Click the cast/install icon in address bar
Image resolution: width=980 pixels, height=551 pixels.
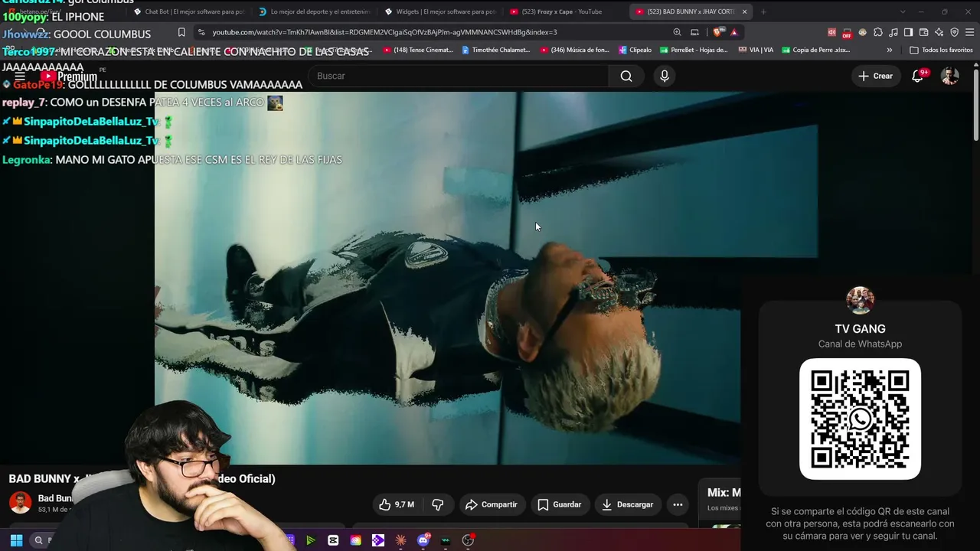[694, 32]
